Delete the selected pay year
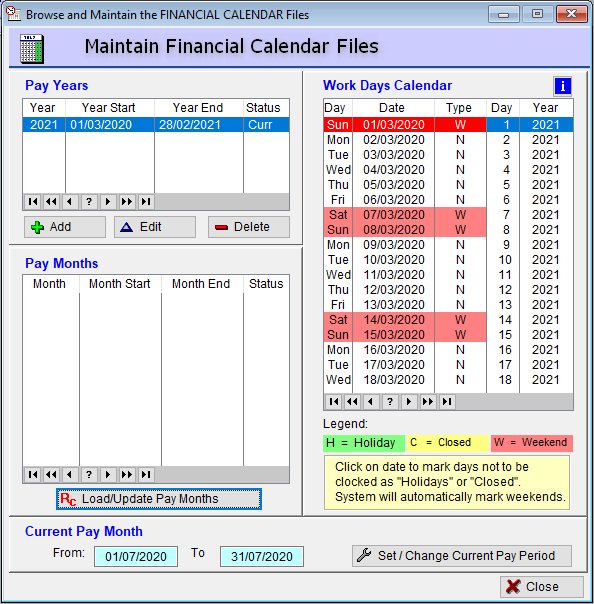Image resolution: width=594 pixels, height=604 pixels. (x=249, y=227)
